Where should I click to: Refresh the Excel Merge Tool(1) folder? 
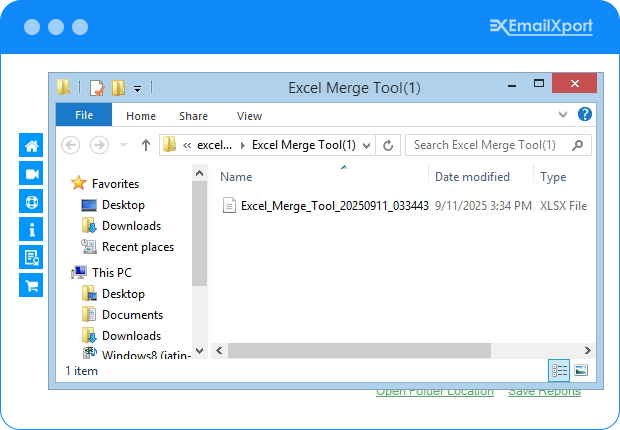coord(388,145)
